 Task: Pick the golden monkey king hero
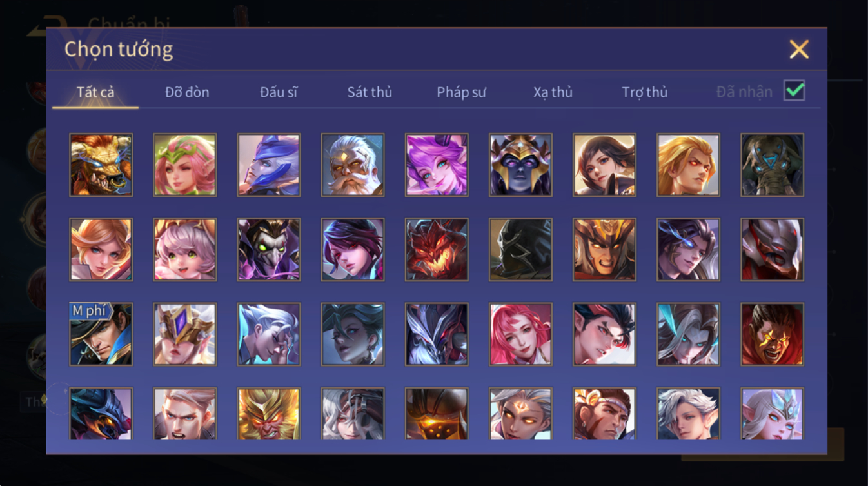pyautogui.click(x=269, y=414)
